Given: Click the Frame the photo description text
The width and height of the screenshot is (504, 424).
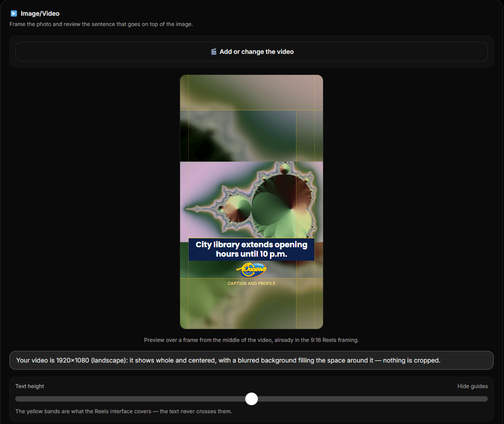Looking at the screenshot, I should click(x=101, y=24).
